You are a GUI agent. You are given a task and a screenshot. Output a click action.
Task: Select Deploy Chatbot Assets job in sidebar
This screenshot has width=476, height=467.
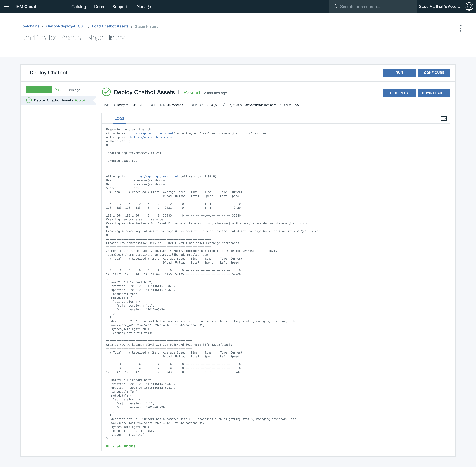53,100
